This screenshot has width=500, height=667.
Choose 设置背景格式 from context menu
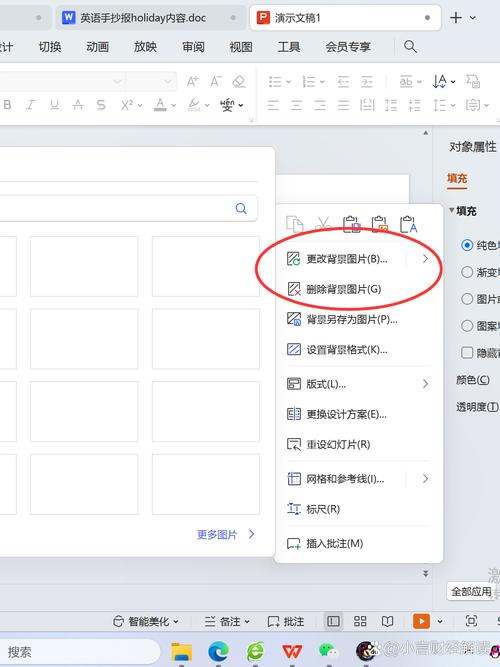(x=347, y=350)
